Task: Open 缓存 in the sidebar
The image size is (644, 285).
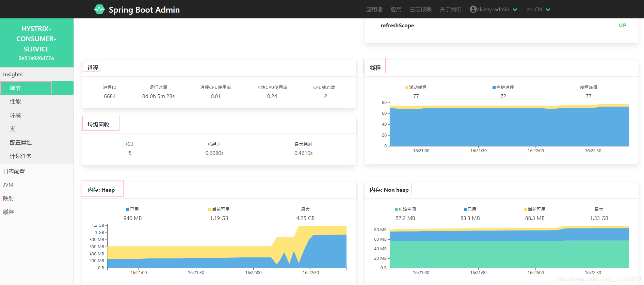Action: tap(37, 212)
